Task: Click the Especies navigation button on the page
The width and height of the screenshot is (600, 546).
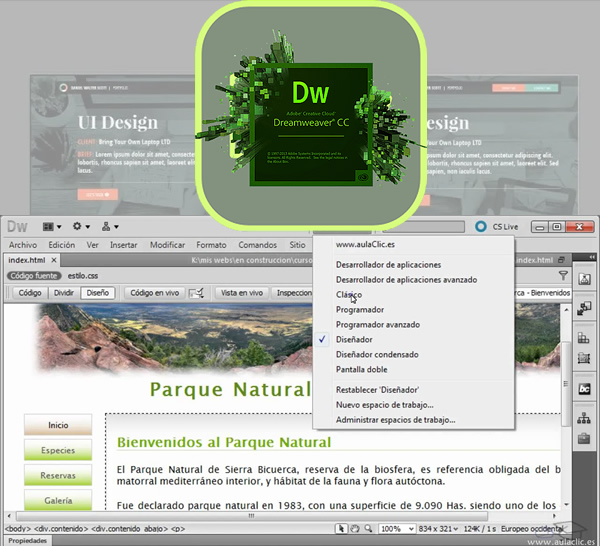Action: coord(58,450)
